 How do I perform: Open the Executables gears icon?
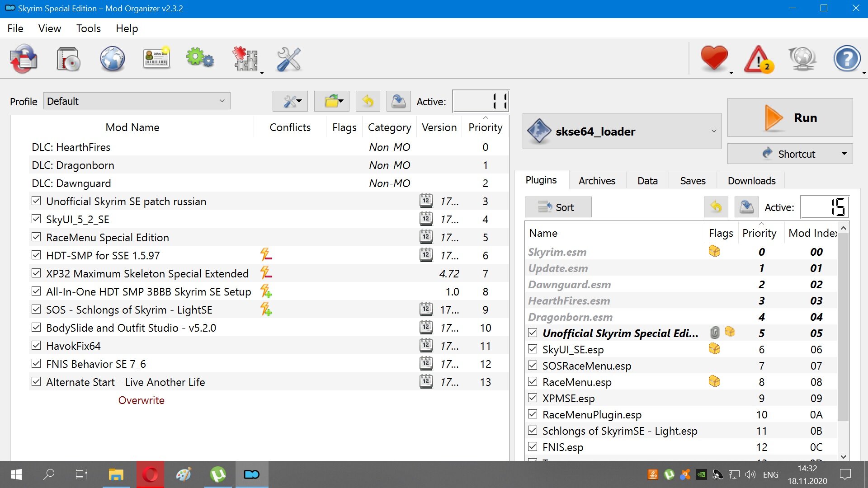coord(200,59)
